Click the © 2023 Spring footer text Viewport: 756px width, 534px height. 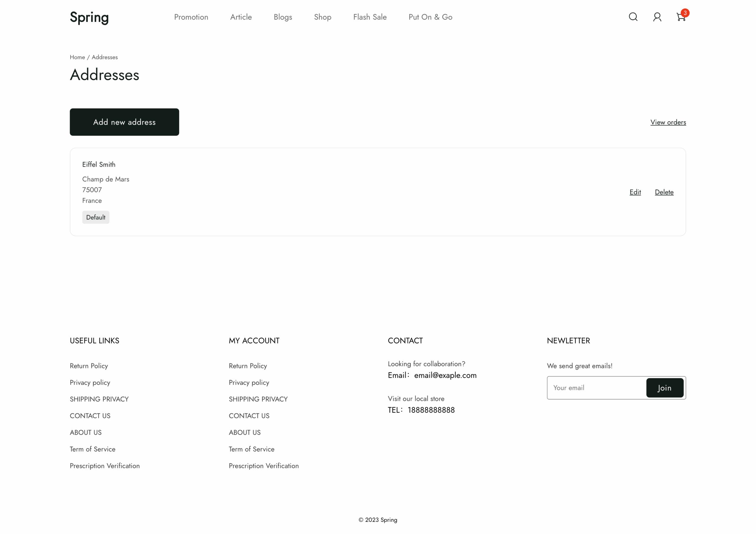tap(378, 520)
